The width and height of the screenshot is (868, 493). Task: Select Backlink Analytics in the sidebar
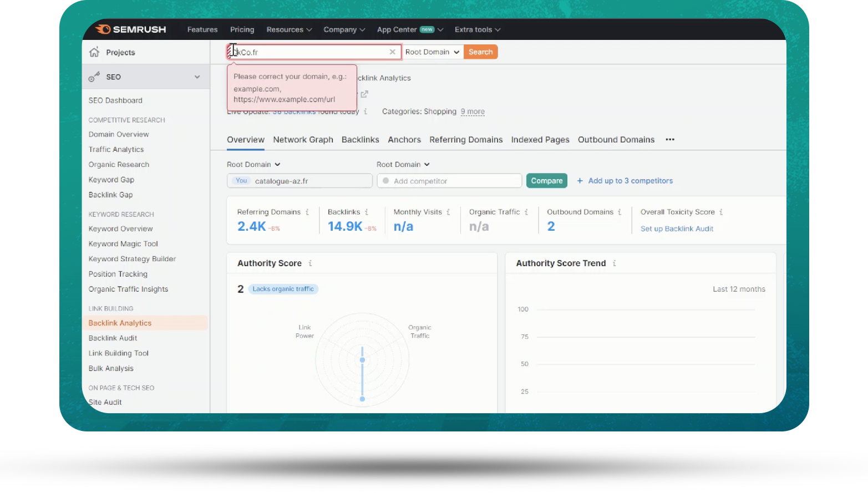[x=120, y=323]
